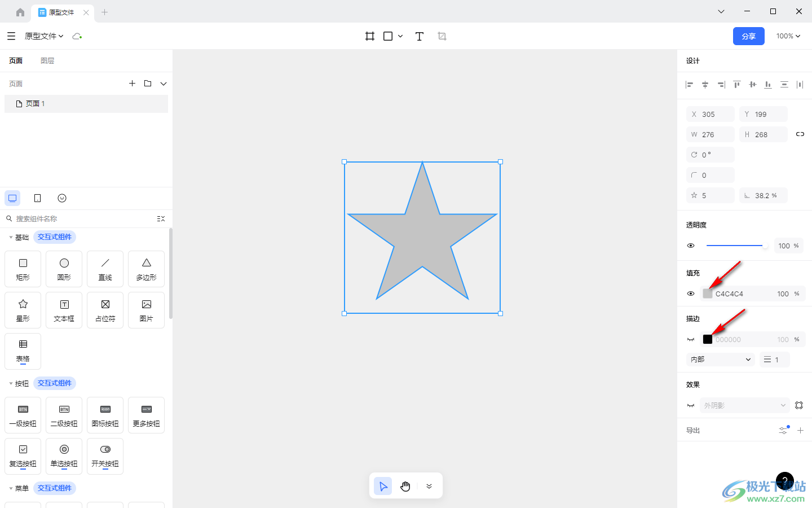812x508 pixels.
Task: Expand shape tool dropdown arrow
Action: pos(400,36)
